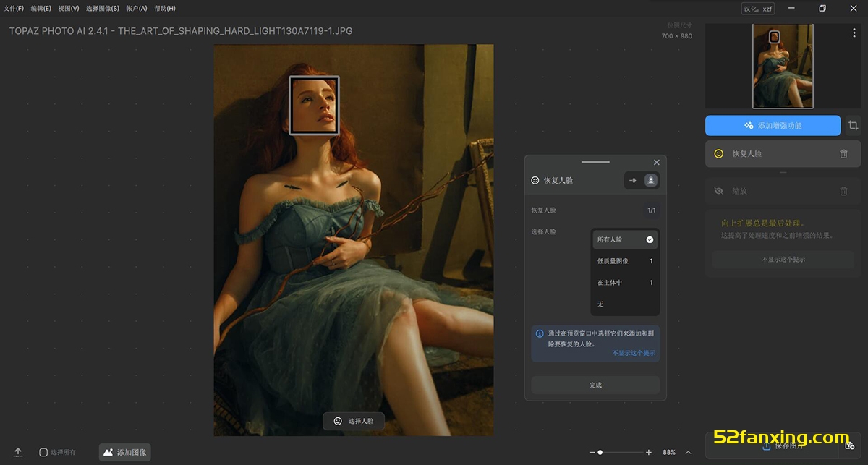868x465 pixels.
Task: Close the 恢复人脸 floating panel
Action: [x=656, y=163]
